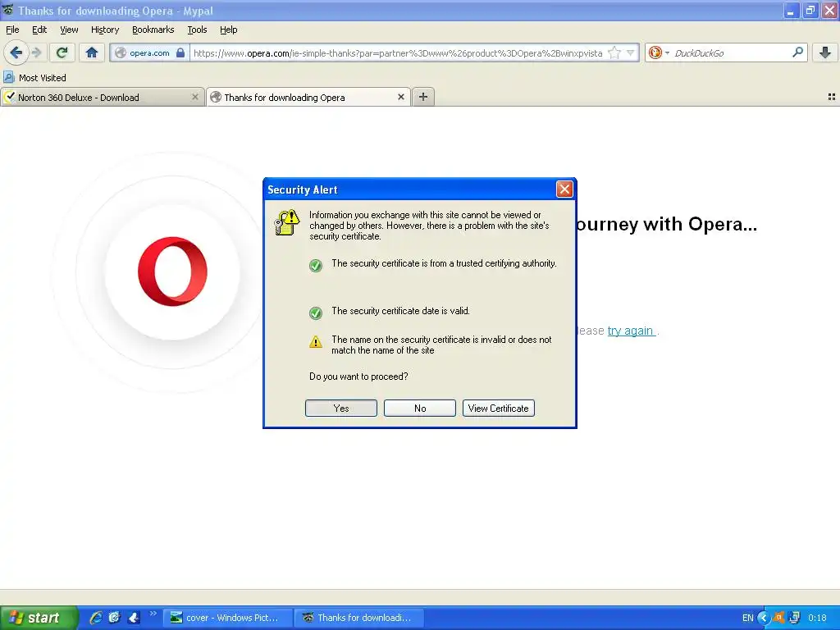
Task: Click the third quick launch icon
Action: point(134,618)
